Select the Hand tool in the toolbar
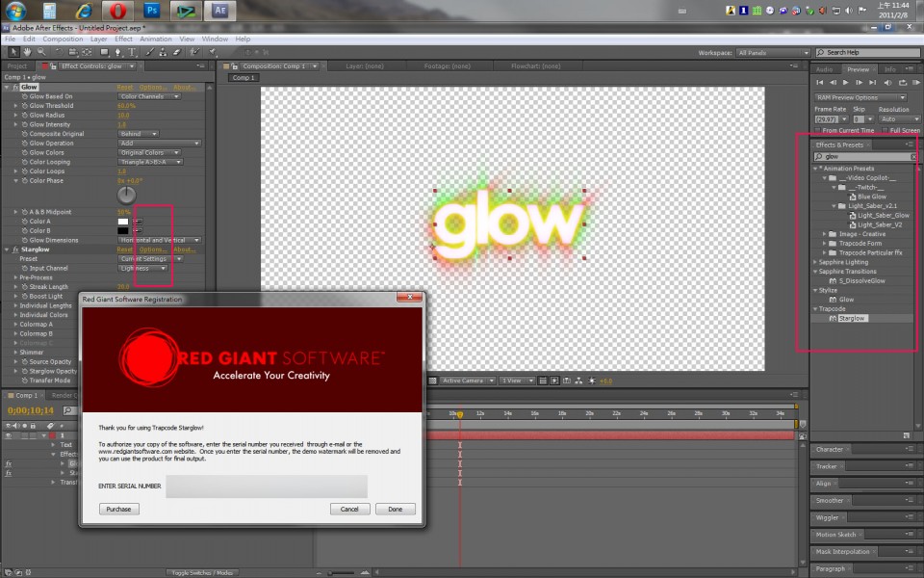The image size is (924, 578). [x=28, y=50]
